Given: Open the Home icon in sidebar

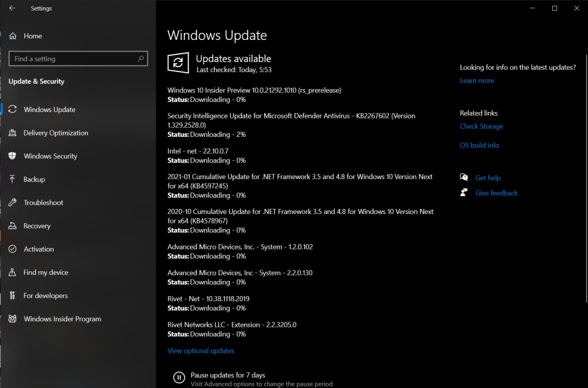Looking at the screenshot, I should click(13, 36).
